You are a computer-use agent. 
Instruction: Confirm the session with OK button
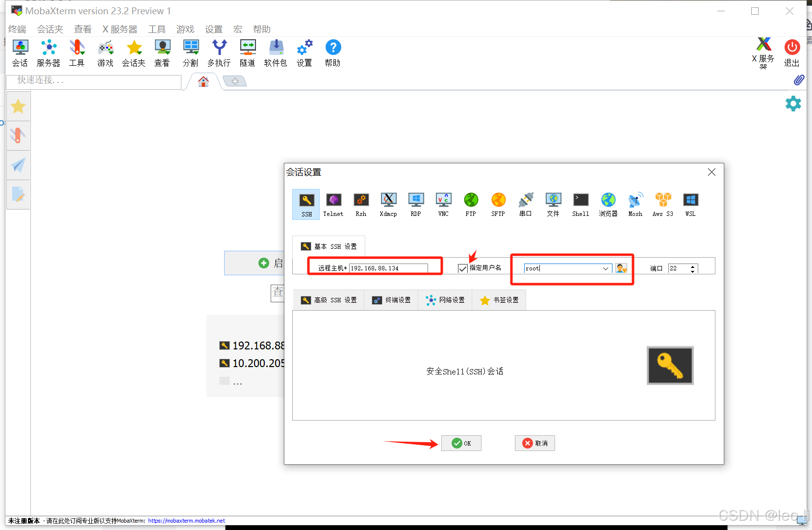(x=461, y=443)
